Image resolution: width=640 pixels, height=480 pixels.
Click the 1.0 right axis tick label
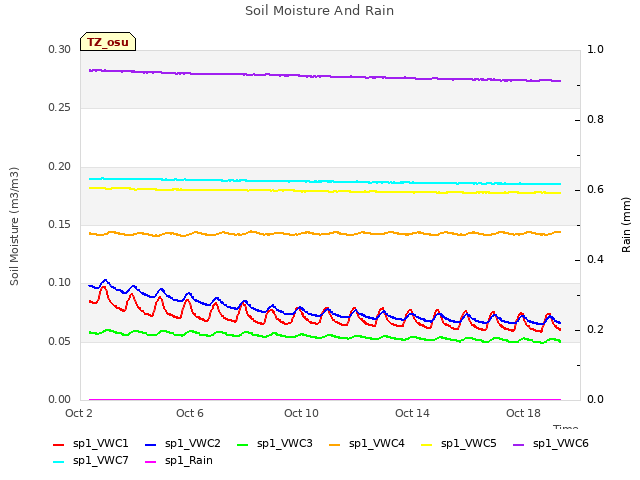595,49
